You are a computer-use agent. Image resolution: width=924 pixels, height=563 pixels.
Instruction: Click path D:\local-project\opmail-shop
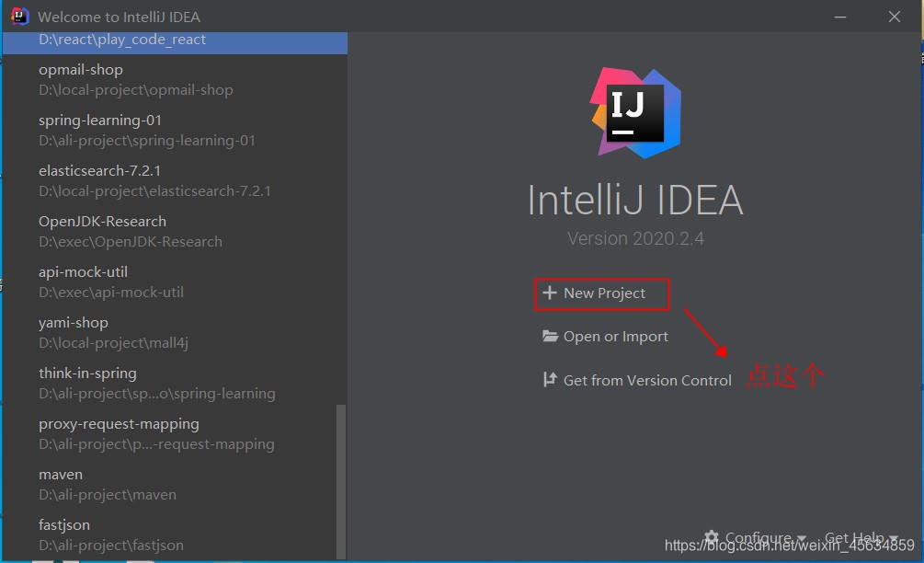(135, 90)
